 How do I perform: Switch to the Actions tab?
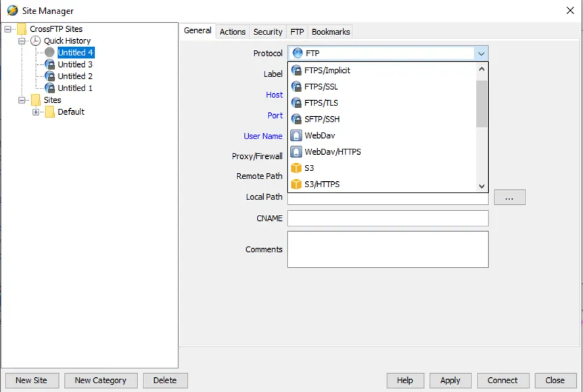(233, 32)
